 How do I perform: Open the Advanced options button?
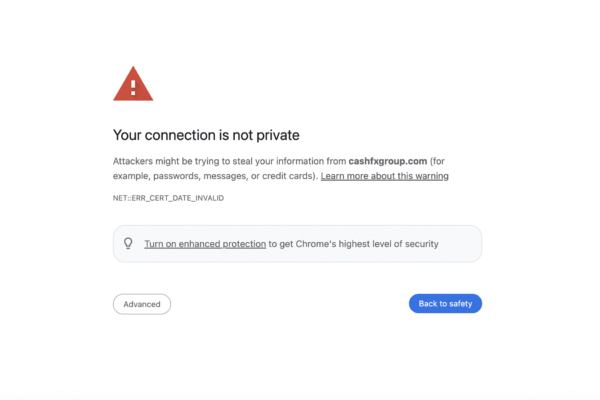142,304
